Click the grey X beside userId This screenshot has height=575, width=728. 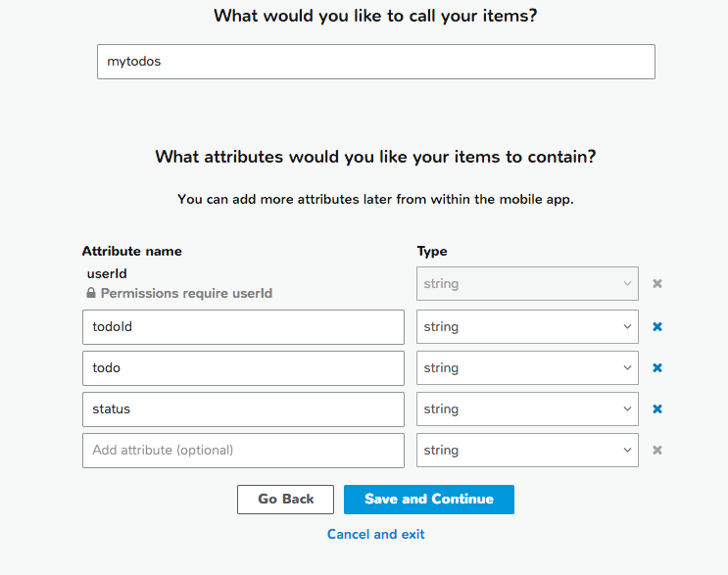657,284
